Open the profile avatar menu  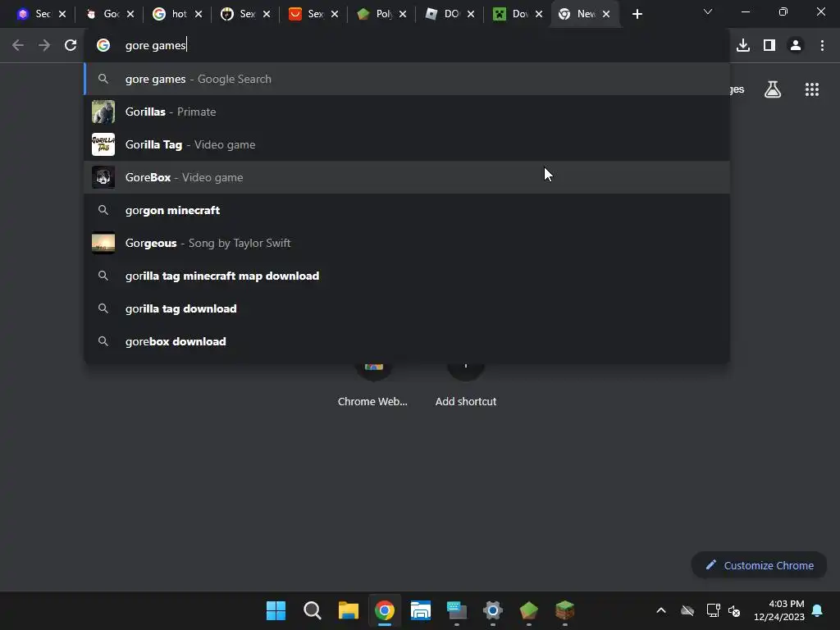796,46
